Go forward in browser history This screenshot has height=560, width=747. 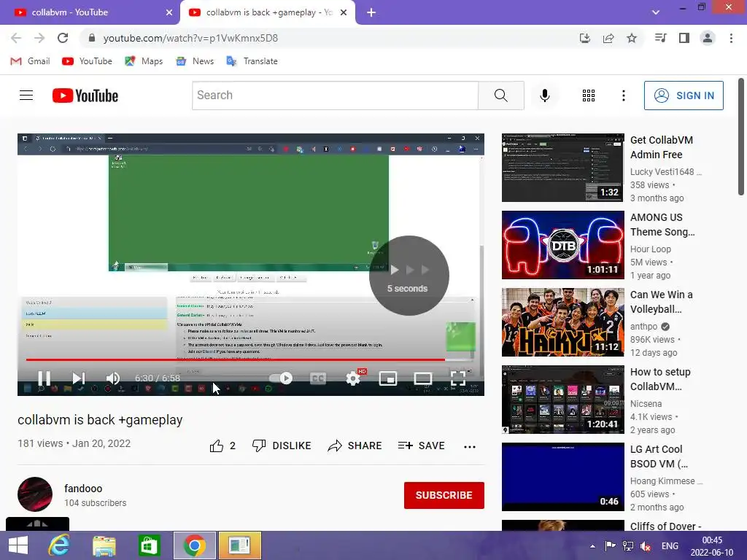pyautogui.click(x=39, y=38)
